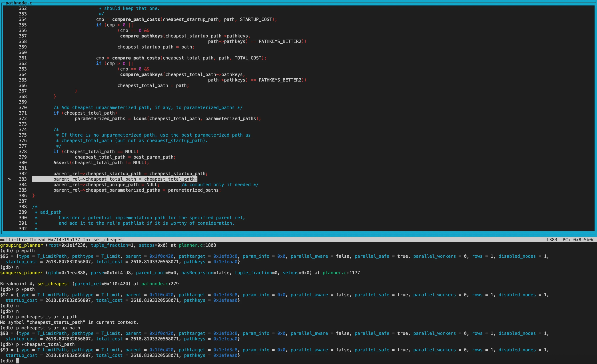Click the $96 value history label
Screen dimensions: 597x364
coord(4,256)
